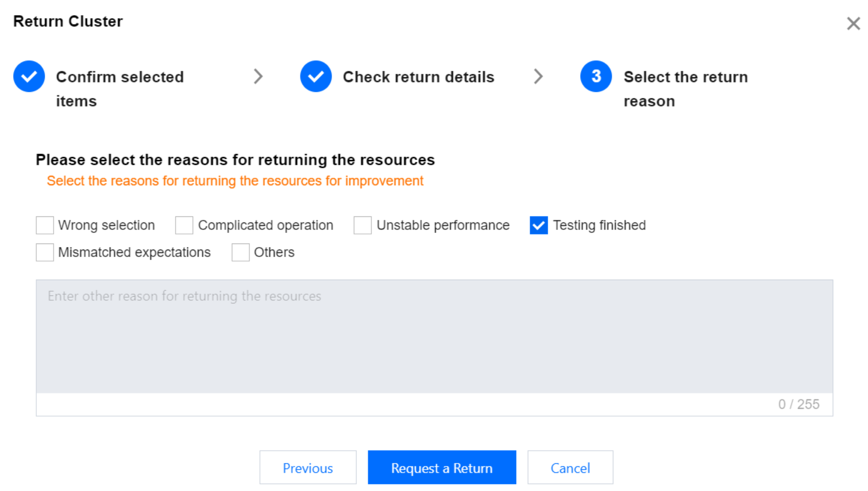Enable the Wrong selection checkbox
The width and height of the screenshot is (868, 491).
[x=45, y=225]
